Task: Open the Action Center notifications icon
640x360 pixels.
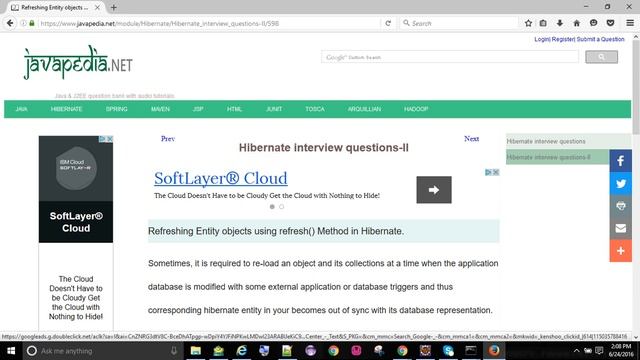Action: click(599, 351)
